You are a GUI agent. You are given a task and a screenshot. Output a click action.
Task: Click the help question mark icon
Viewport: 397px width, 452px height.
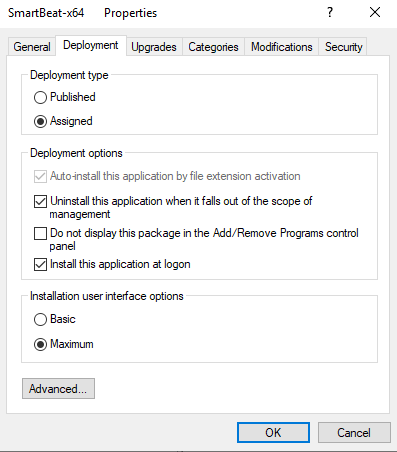click(x=330, y=12)
